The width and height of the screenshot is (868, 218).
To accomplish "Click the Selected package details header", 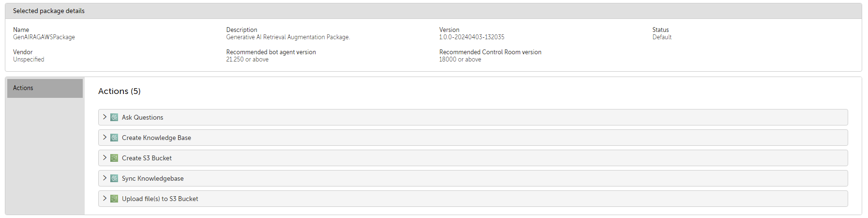I will pos(49,11).
